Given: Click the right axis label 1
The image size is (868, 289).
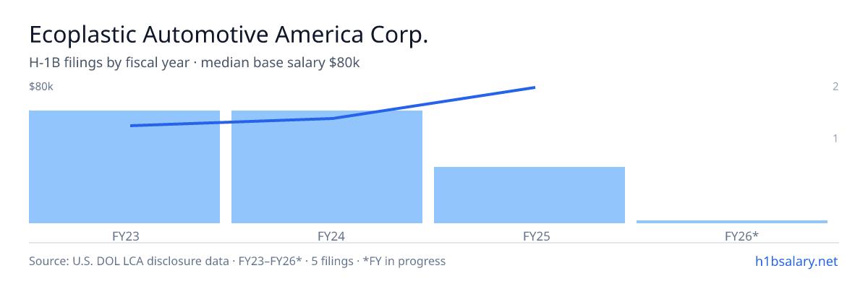Looking at the screenshot, I should 835,138.
